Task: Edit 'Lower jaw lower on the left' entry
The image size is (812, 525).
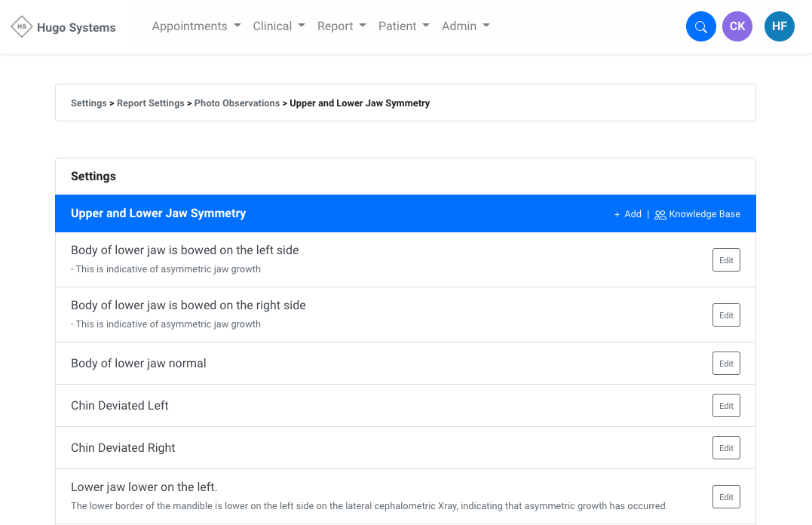Action: pyautogui.click(x=726, y=497)
